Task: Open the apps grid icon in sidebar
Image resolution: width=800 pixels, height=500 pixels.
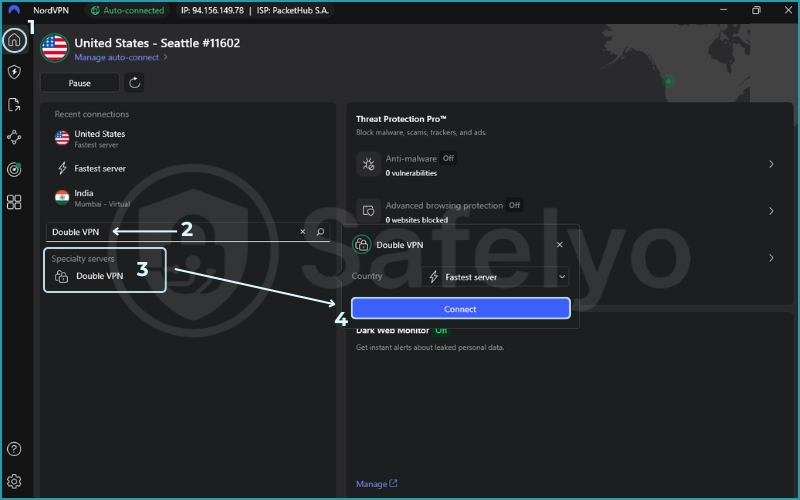Action: pos(14,202)
